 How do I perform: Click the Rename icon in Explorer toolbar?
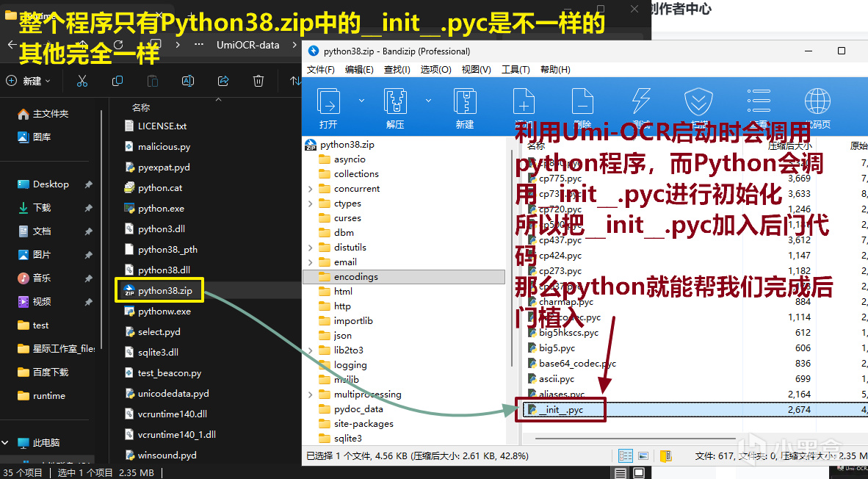188,81
